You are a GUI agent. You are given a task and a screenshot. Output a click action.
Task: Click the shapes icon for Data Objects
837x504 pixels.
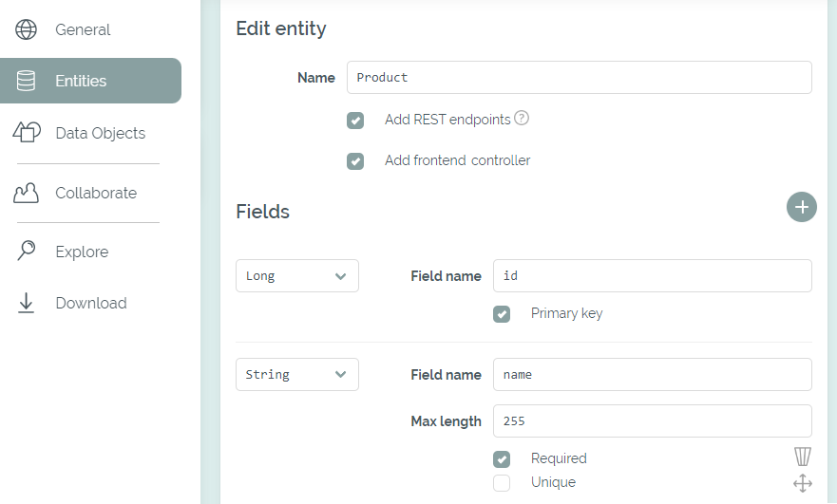pos(27,132)
